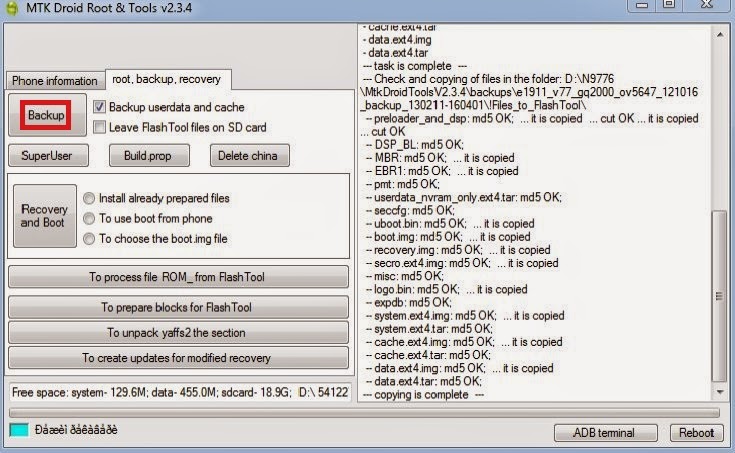The image size is (735, 453).
Task: Click the 'seccfg: md5 OK' log line
Action: click(411, 211)
